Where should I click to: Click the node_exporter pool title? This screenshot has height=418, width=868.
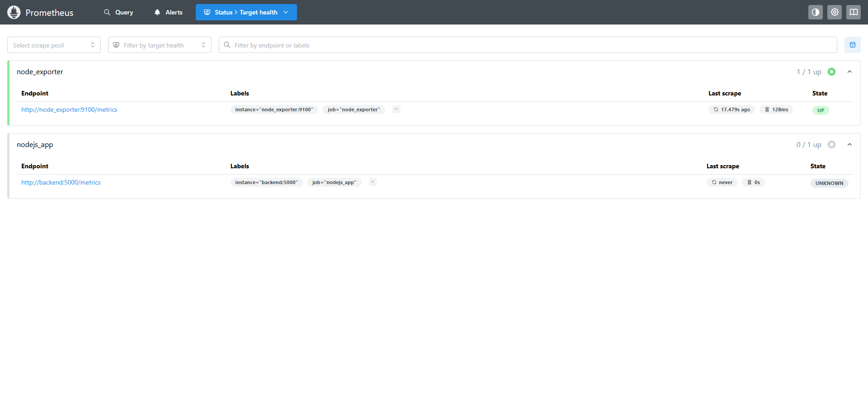coord(40,71)
